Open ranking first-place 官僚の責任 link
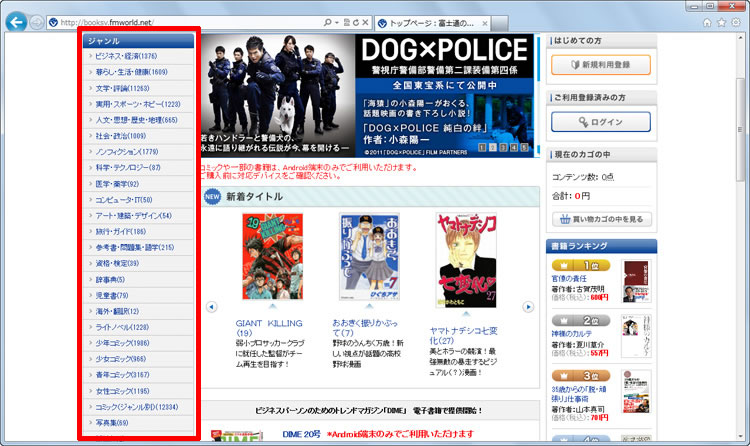Viewport: 750px width, 446px height. pos(569,279)
